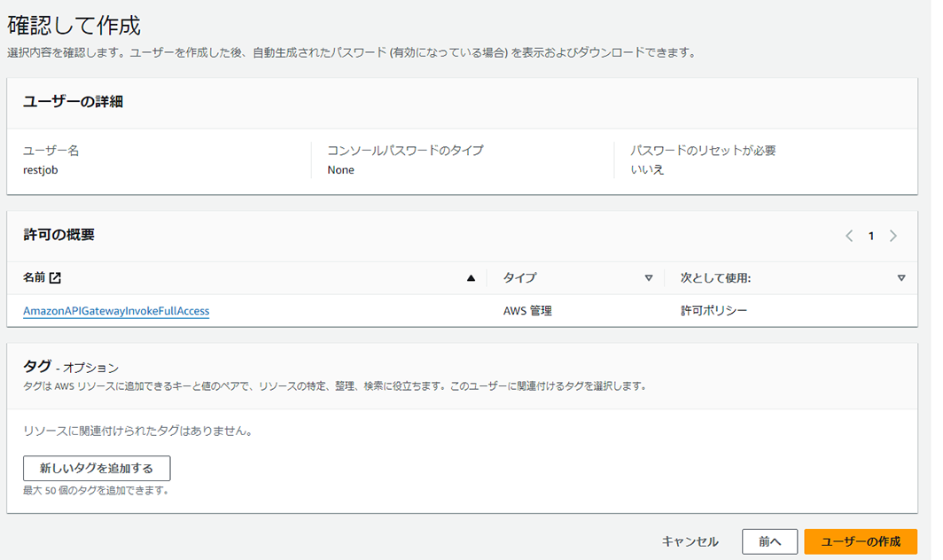Click the 確認して作成 page title
The height and width of the screenshot is (560, 943).
[74, 25]
